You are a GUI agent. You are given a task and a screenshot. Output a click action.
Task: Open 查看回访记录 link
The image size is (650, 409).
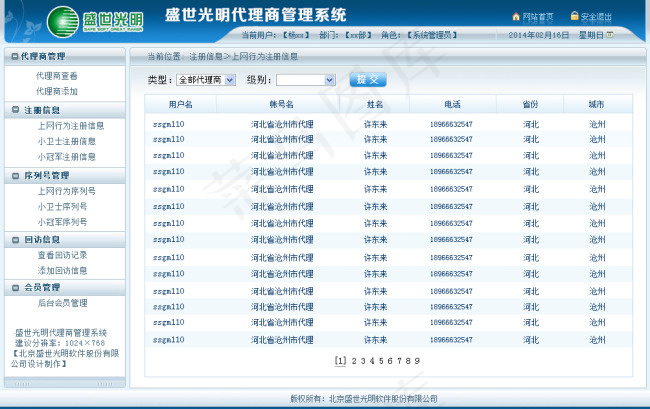tap(62, 255)
